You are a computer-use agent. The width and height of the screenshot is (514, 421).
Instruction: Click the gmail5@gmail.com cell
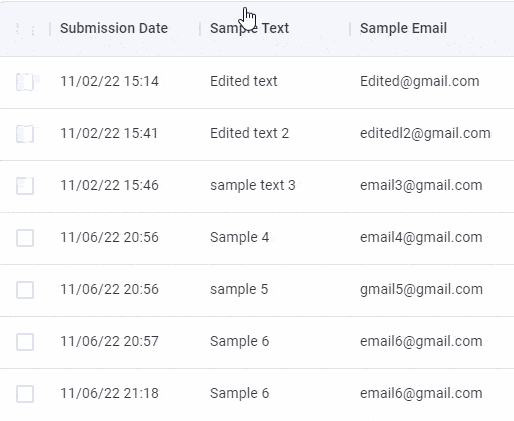pos(421,289)
